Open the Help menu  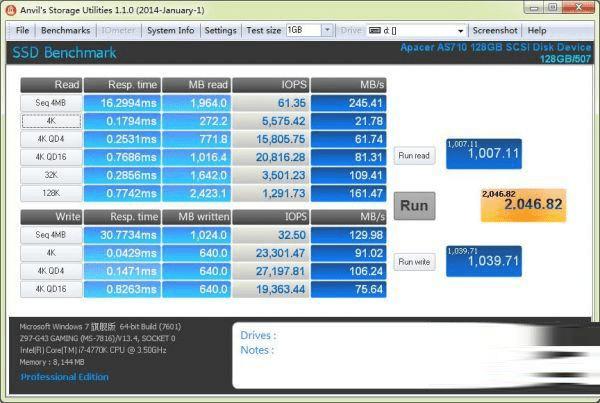coord(537,30)
